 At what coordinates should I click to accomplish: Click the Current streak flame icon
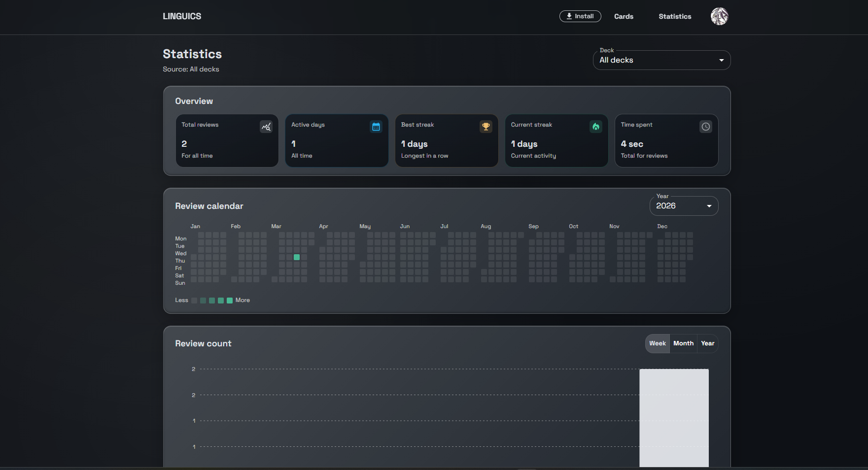point(596,127)
